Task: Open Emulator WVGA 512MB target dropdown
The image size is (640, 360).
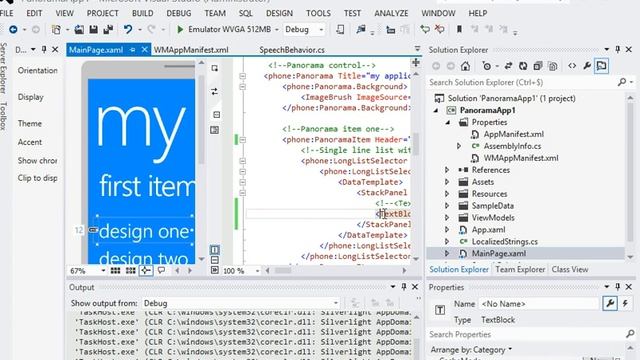Action: pyautogui.click(x=276, y=29)
